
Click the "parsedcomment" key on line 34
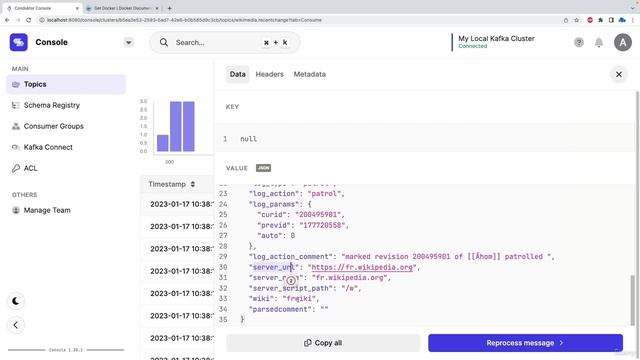tap(280, 309)
